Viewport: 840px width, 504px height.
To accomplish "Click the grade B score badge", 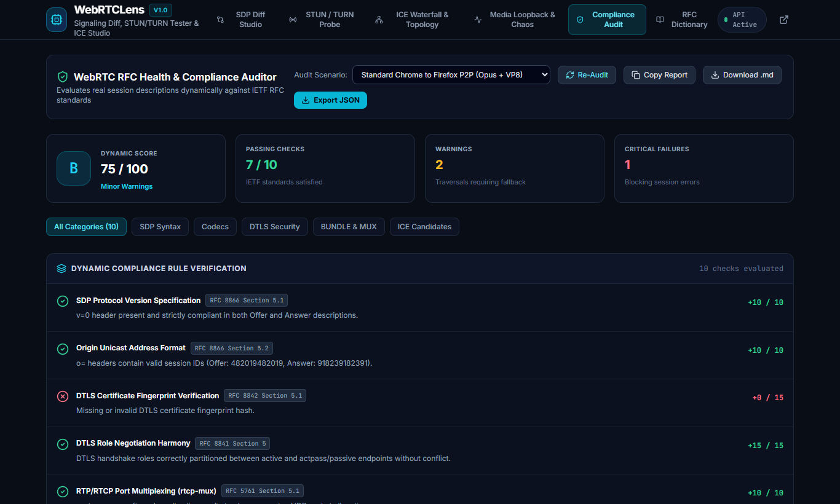I will pyautogui.click(x=74, y=168).
